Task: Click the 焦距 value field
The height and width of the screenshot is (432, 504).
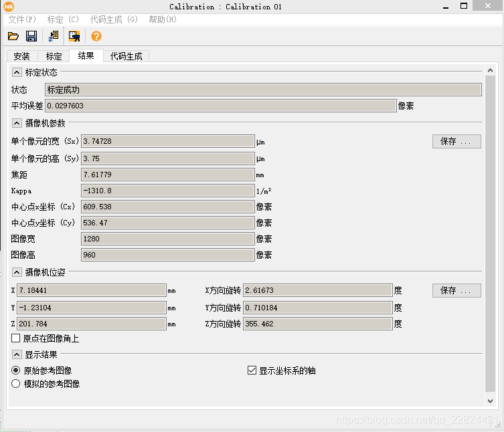Action: tap(168, 175)
